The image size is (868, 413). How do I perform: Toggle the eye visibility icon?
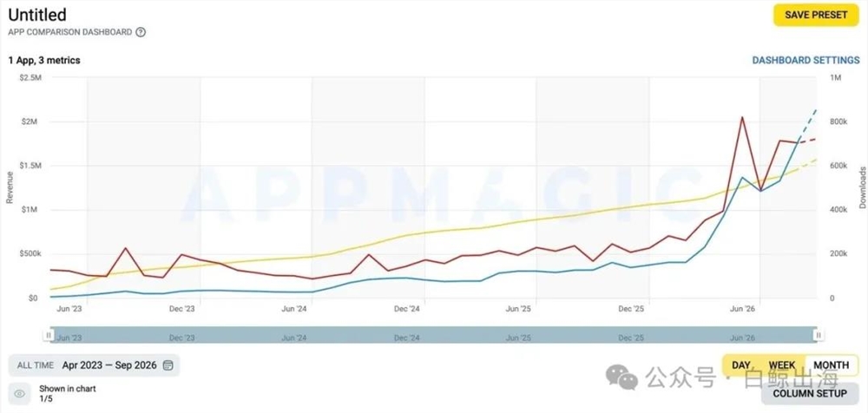(20, 394)
